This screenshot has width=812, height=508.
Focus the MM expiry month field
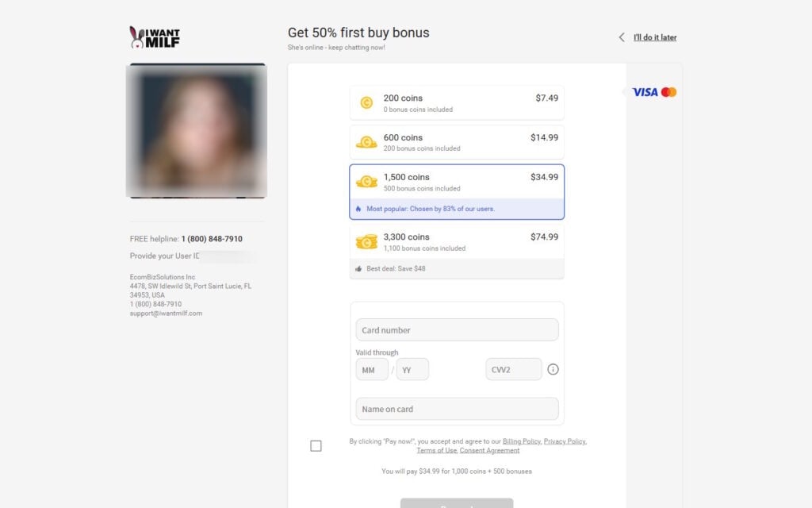tap(372, 370)
